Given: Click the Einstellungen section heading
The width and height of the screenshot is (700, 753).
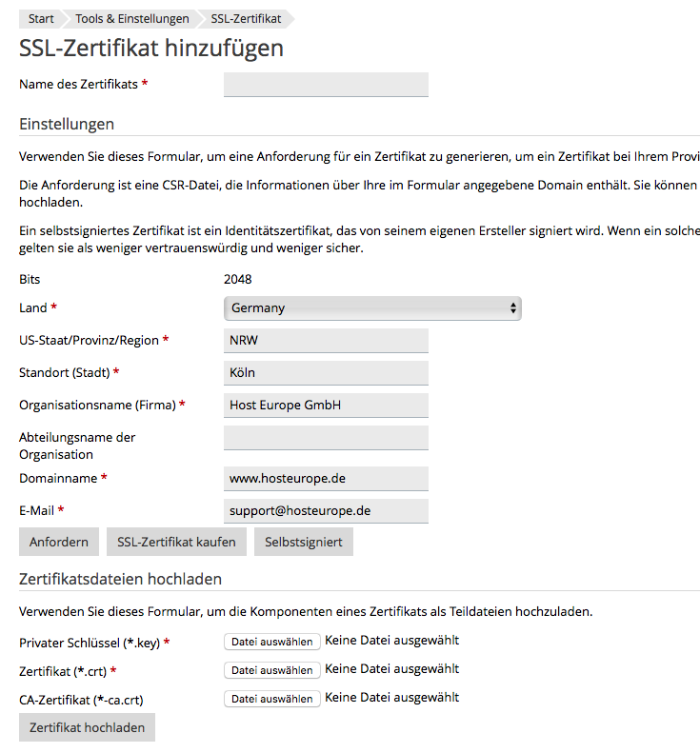Looking at the screenshot, I should click(67, 124).
